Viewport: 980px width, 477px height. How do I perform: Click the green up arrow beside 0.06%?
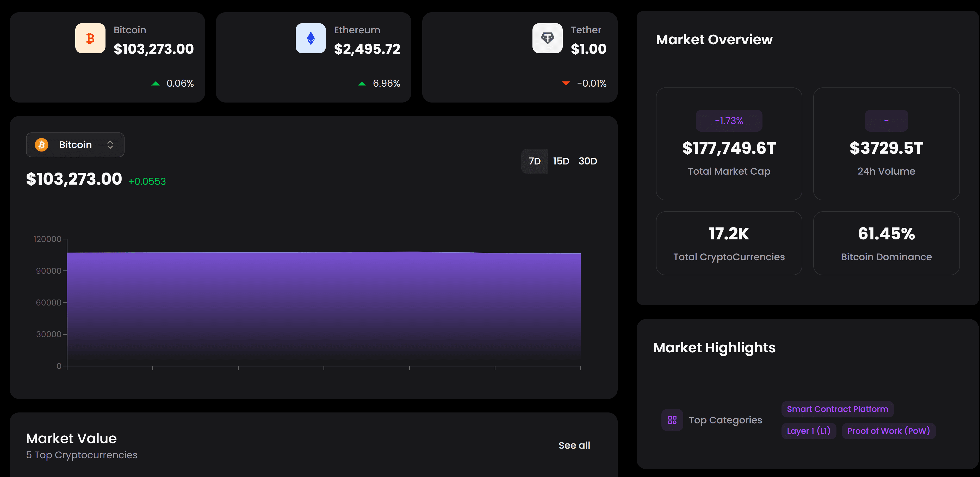click(x=156, y=84)
